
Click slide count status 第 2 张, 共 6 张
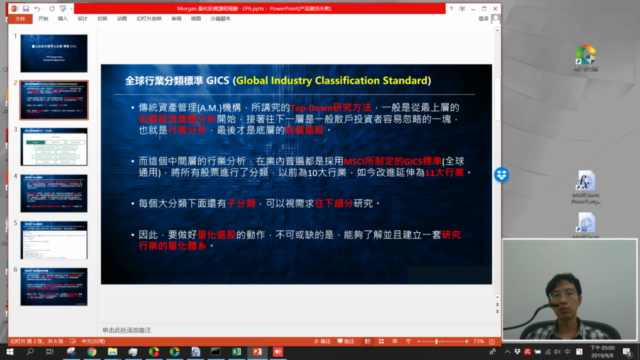click(x=37, y=341)
